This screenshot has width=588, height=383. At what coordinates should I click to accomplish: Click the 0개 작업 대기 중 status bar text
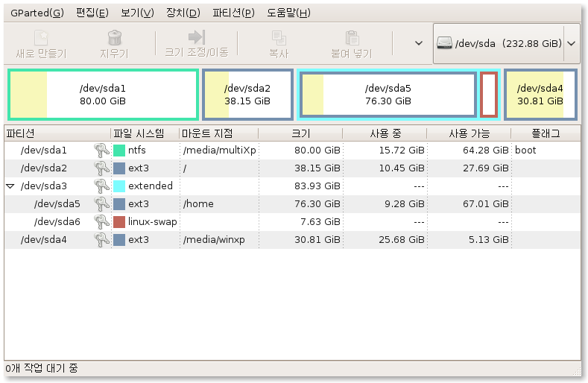42,368
